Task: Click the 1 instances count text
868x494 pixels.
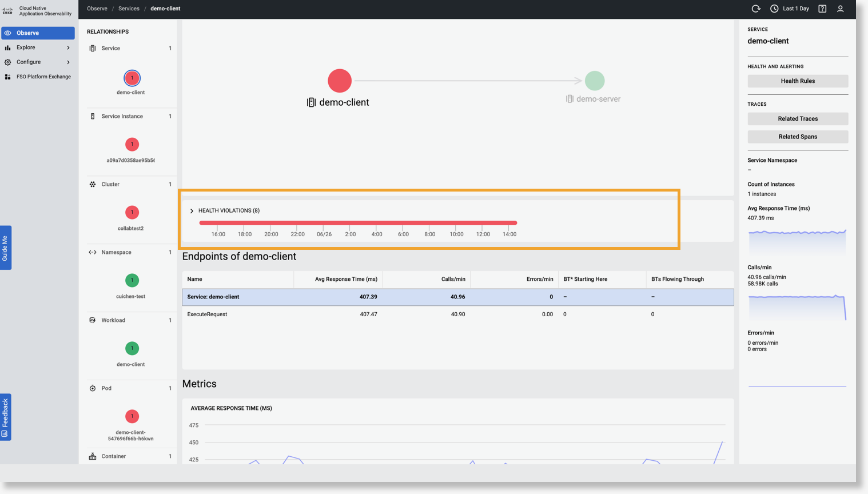Action: point(762,194)
